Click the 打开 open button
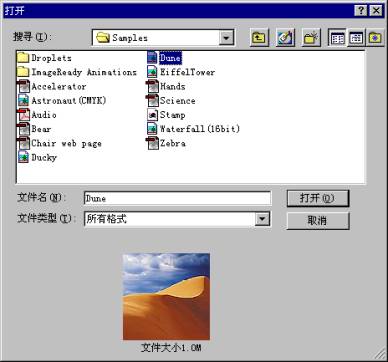388x362 pixels. [x=318, y=198]
